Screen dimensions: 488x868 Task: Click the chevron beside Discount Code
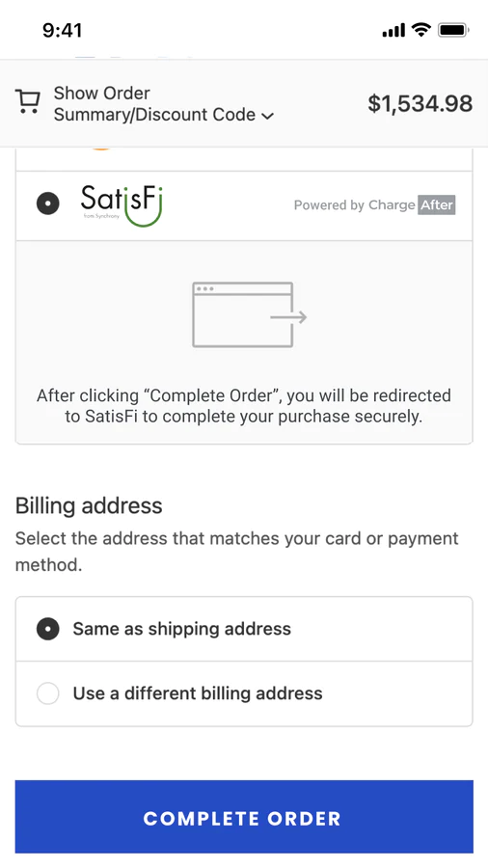(x=268, y=116)
